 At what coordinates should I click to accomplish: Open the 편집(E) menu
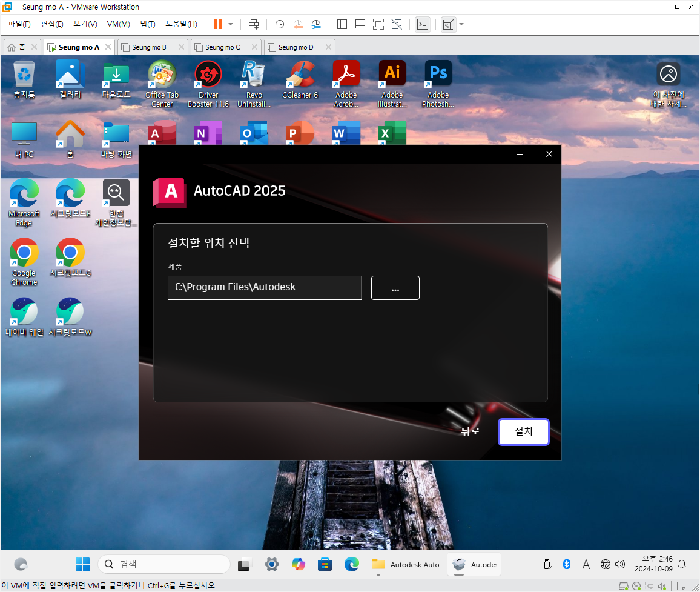(x=52, y=24)
